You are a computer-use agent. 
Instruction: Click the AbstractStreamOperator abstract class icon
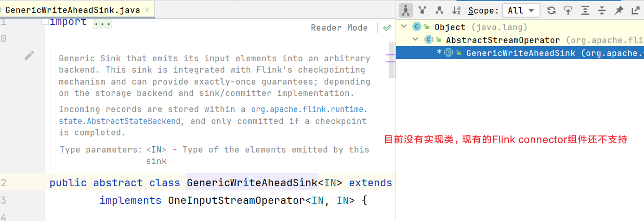point(428,40)
